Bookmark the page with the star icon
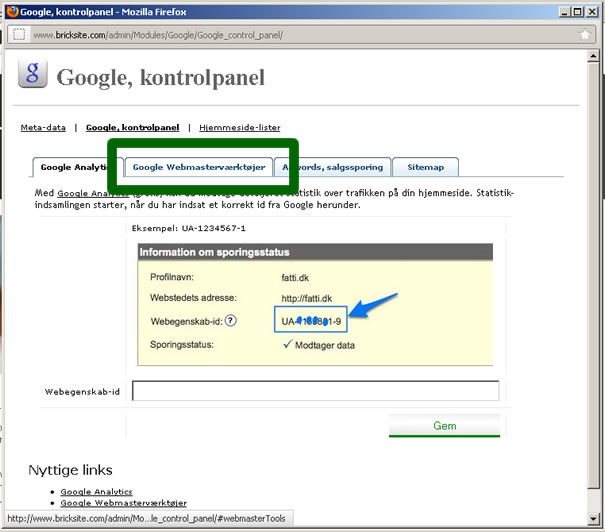 coord(585,34)
